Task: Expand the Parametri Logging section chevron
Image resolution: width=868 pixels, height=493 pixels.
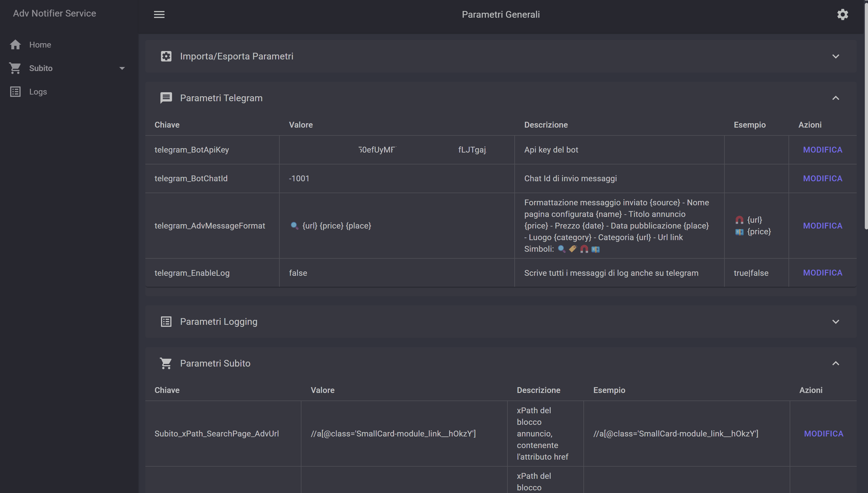Action: click(x=836, y=322)
